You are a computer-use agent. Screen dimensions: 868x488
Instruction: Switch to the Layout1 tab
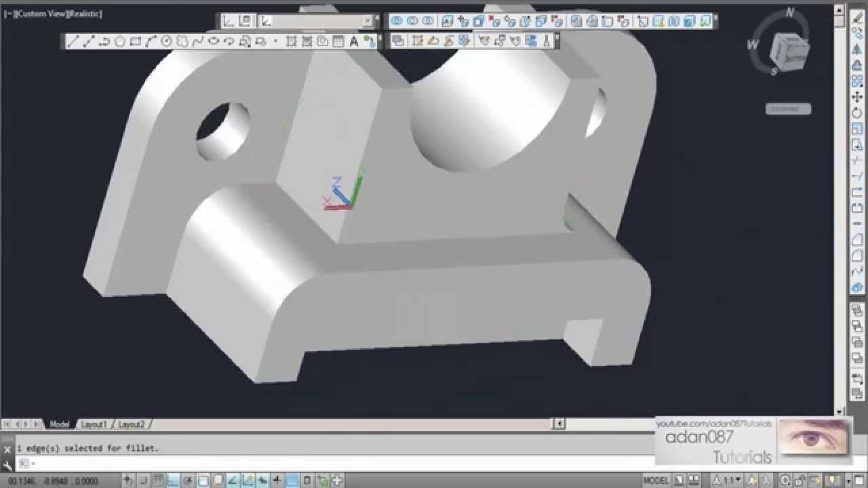pyautogui.click(x=94, y=424)
